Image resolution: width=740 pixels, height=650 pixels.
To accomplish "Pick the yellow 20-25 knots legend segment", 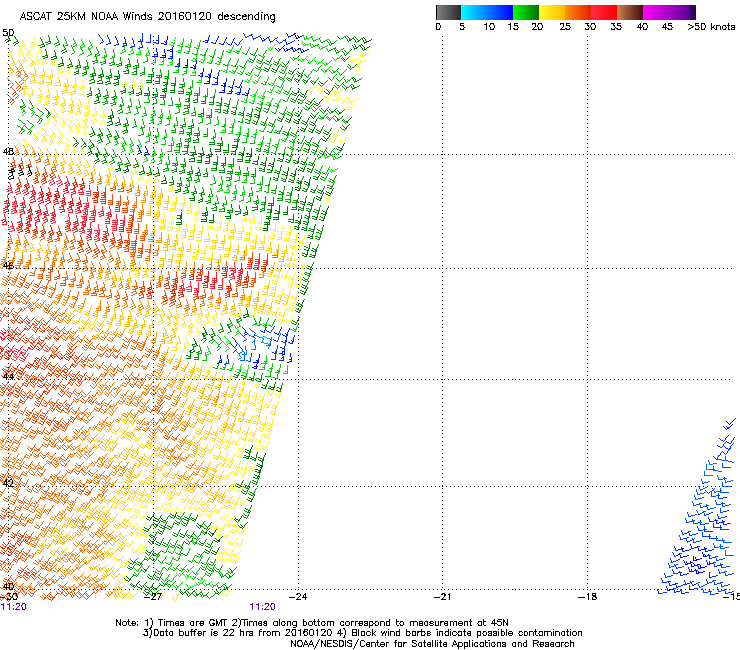I will [552, 12].
